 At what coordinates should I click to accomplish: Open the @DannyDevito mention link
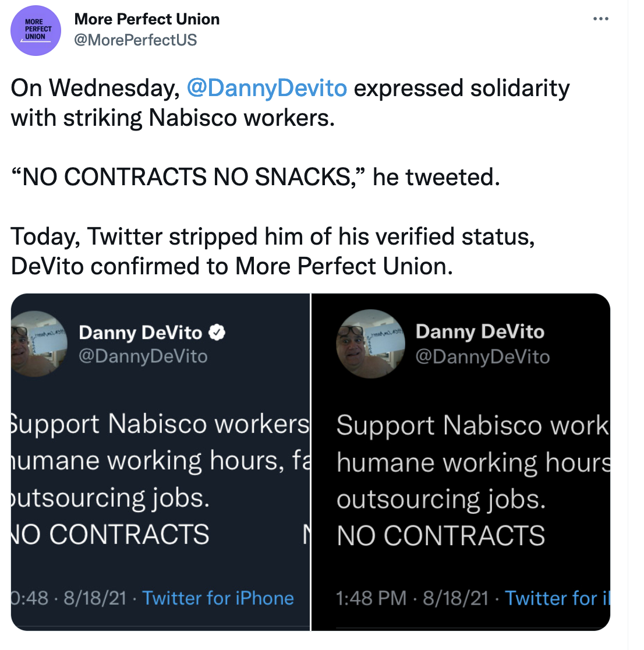coord(266,87)
